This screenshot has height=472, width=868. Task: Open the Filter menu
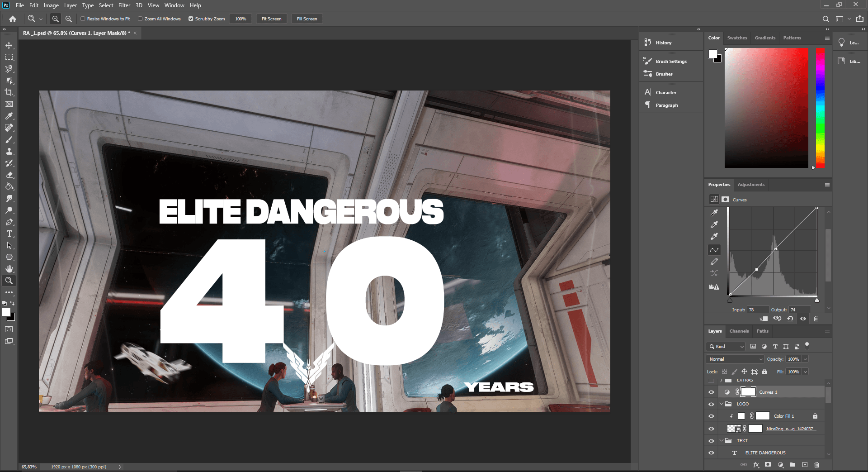coord(124,5)
